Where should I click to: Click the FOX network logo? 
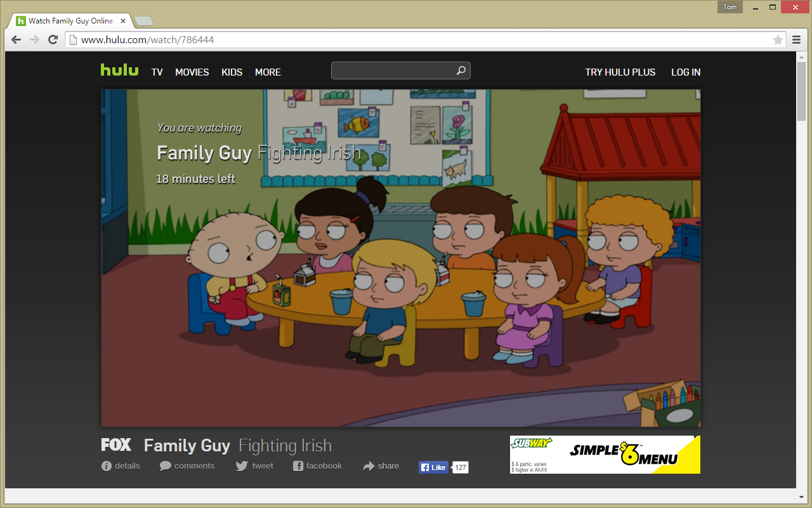click(116, 444)
